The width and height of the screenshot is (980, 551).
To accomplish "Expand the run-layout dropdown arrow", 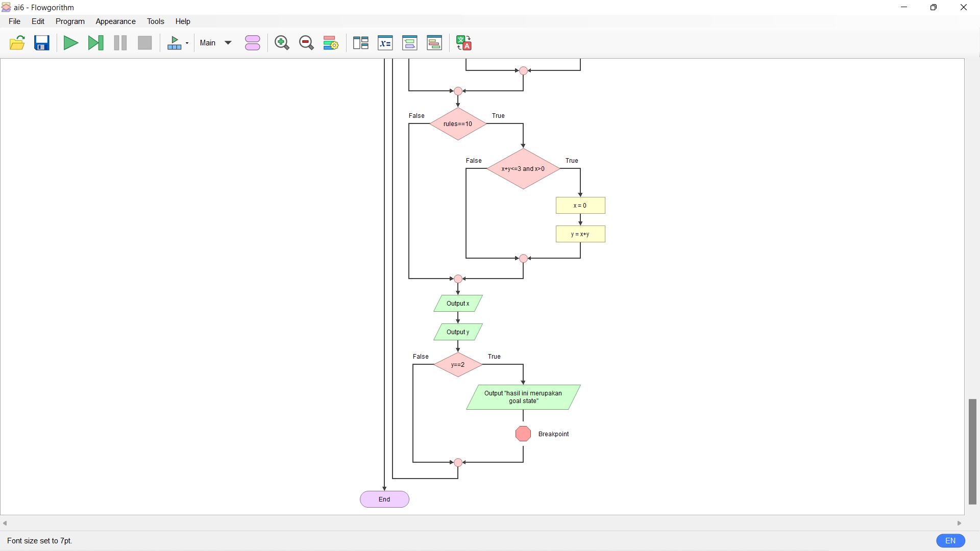I will (186, 43).
